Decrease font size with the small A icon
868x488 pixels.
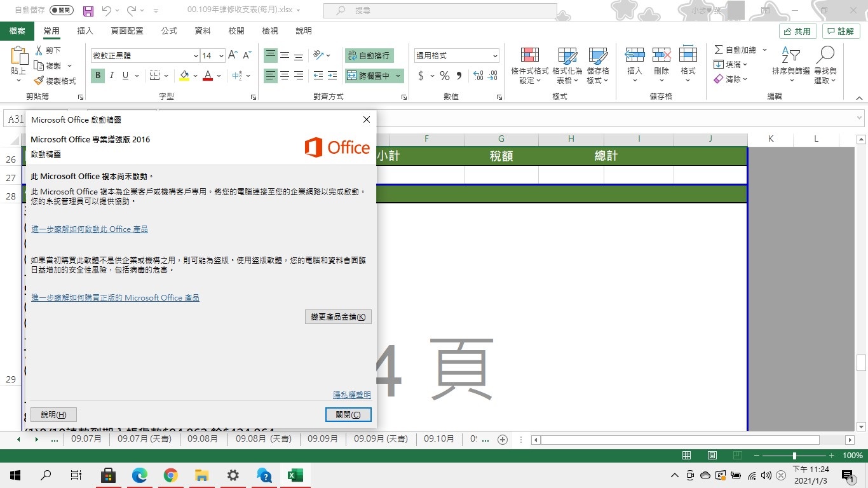point(247,55)
